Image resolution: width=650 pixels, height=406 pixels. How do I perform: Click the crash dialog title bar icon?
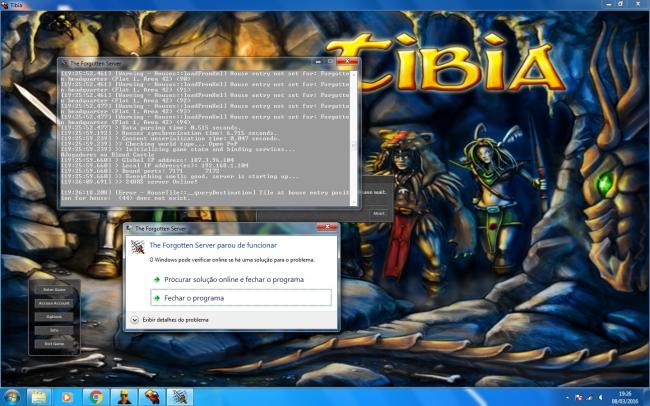click(x=129, y=228)
